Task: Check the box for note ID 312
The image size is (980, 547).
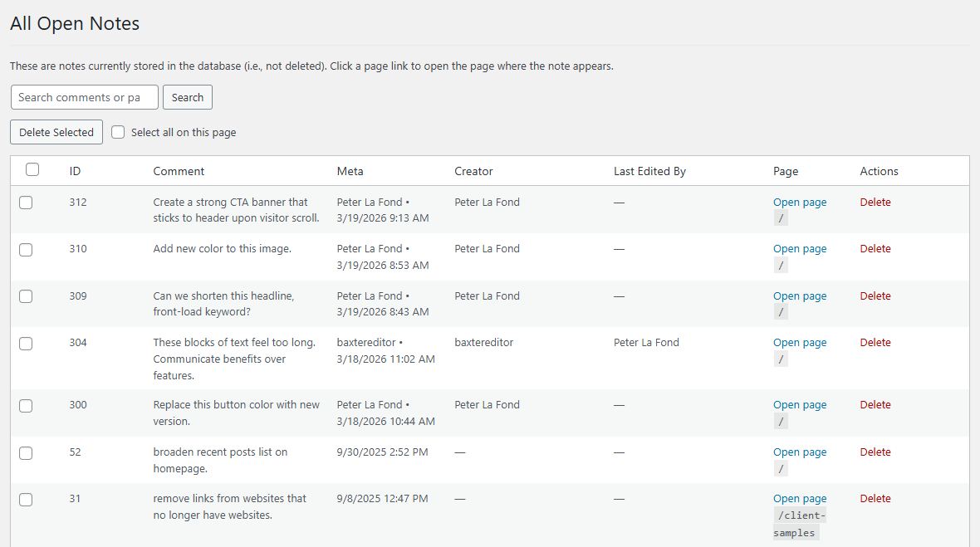Action: (26, 203)
